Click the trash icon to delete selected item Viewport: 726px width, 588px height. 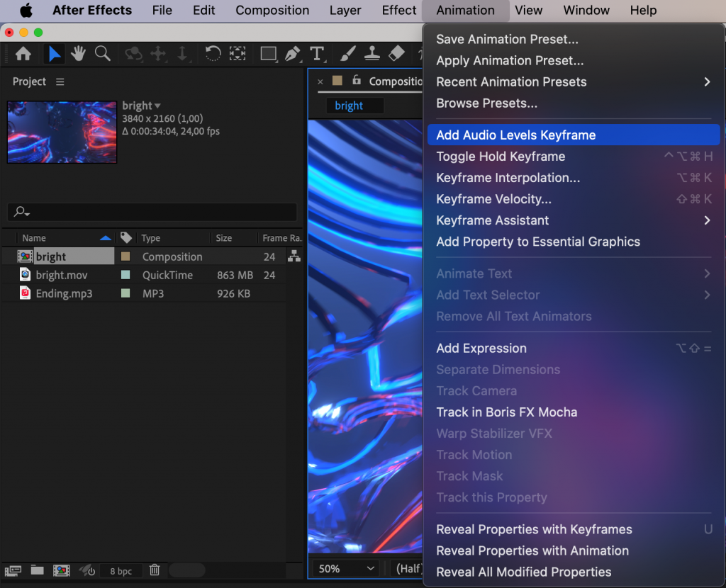pos(155,570)
